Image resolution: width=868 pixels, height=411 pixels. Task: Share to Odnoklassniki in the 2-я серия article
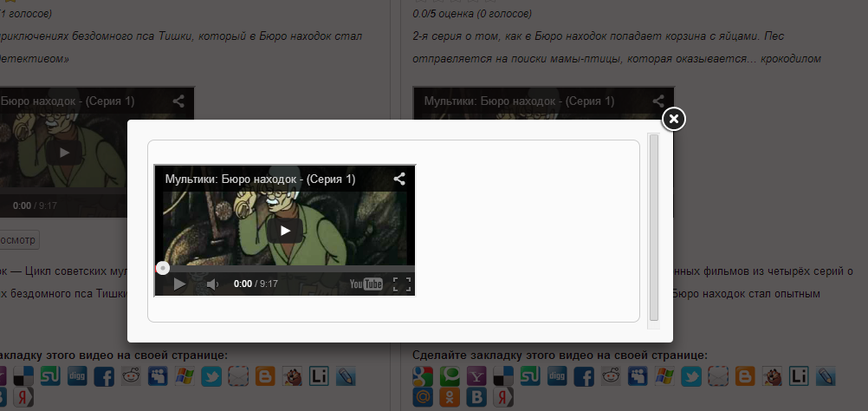click(x=450, y=397)
